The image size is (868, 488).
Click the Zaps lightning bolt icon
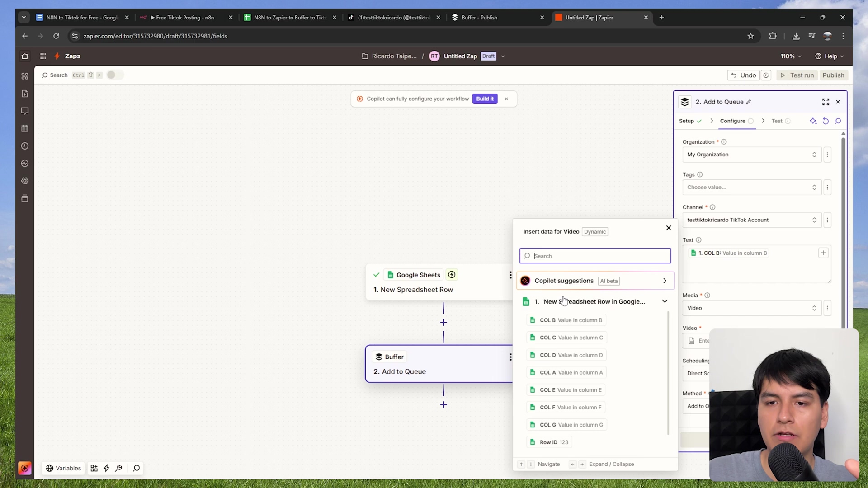click(x=57, y=56)
